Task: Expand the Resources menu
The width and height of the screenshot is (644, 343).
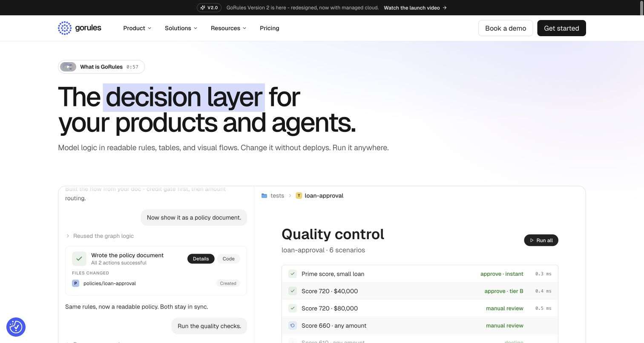Action: [x=228, y=28]
